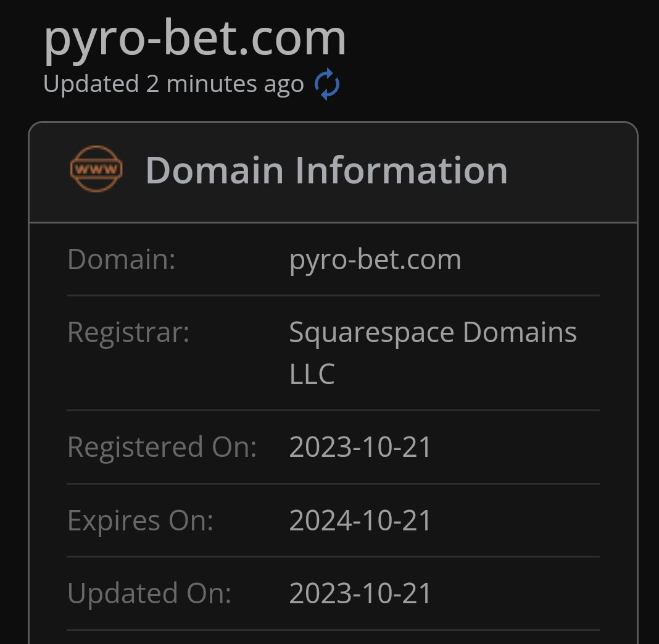This screenshot has width=659, height=644.
Task: Click the expiry date 2024-10-21
Action: pyautogui.click(x=360, y=521)
